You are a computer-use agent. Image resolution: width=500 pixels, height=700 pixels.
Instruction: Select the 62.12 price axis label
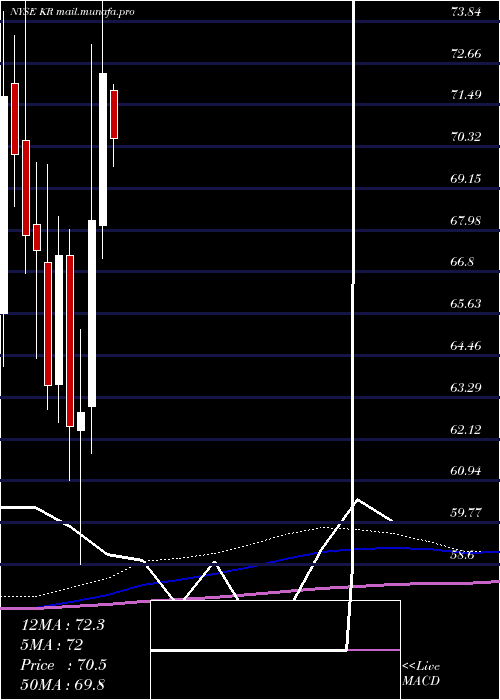coord(466,429)
